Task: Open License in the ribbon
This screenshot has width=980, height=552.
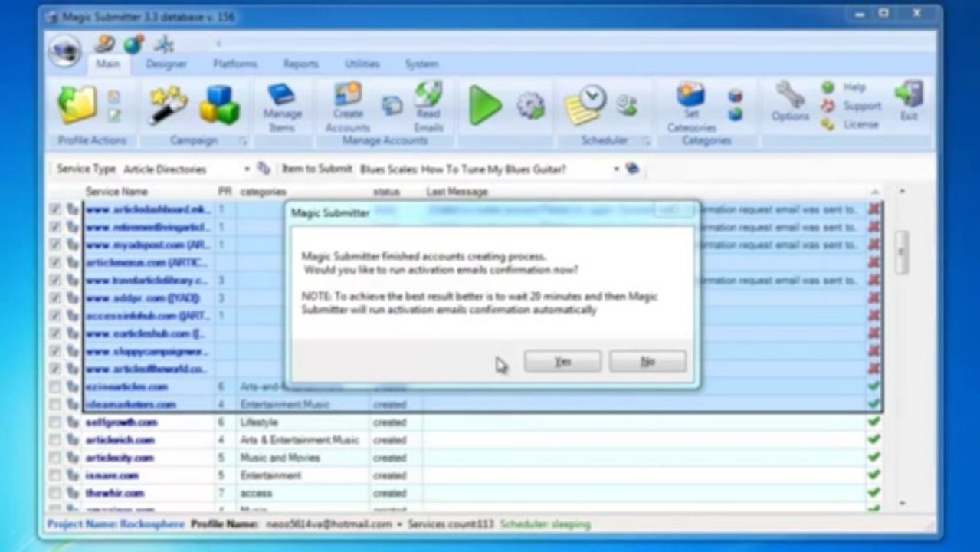Action: (849, 124)
